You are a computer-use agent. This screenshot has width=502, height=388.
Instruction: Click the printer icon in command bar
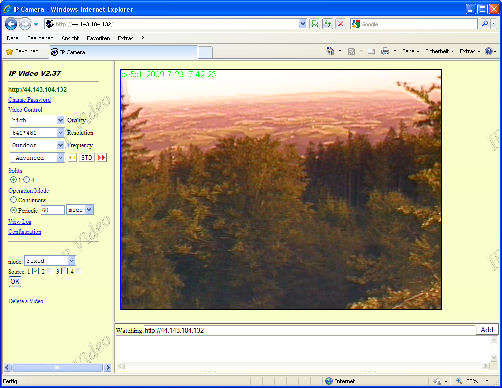coord(385,51)
